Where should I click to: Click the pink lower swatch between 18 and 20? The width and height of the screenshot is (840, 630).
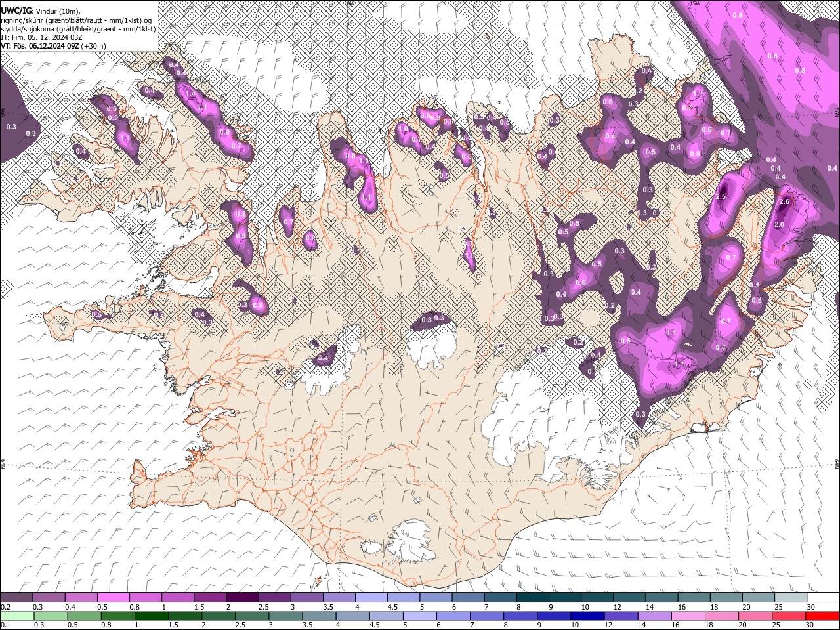[721, 616]
